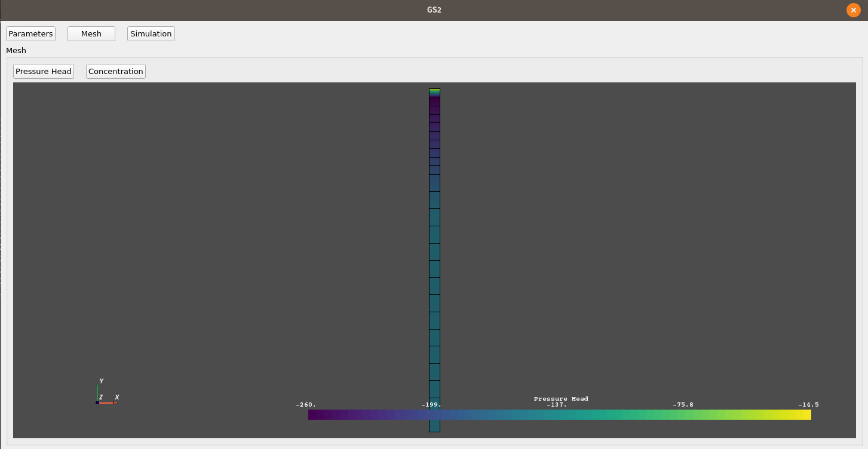Pick the green Y axis arrow

pyautogui.click(x=97, y=391)
